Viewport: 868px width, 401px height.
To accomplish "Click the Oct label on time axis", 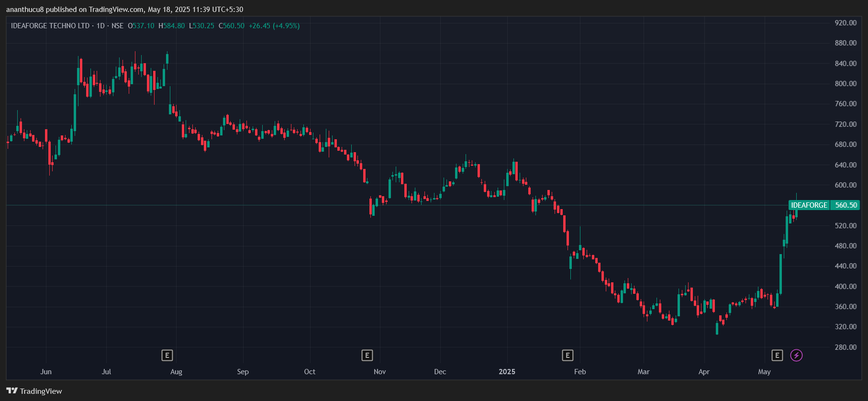I will [310, 372].
